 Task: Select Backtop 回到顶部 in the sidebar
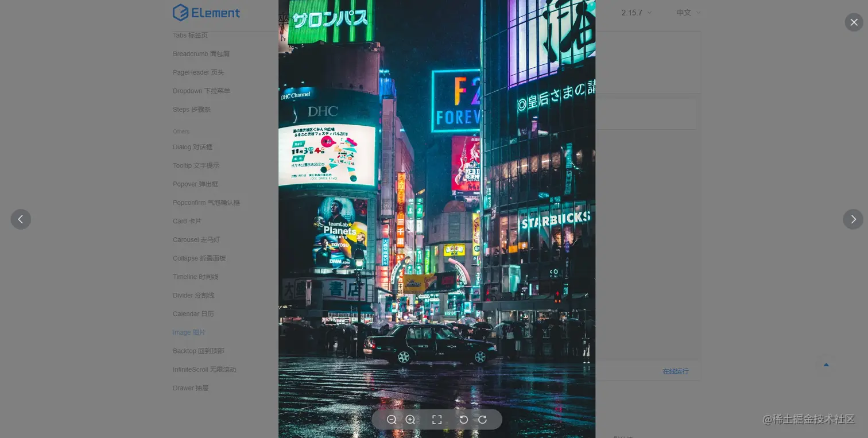coord(199,351)
